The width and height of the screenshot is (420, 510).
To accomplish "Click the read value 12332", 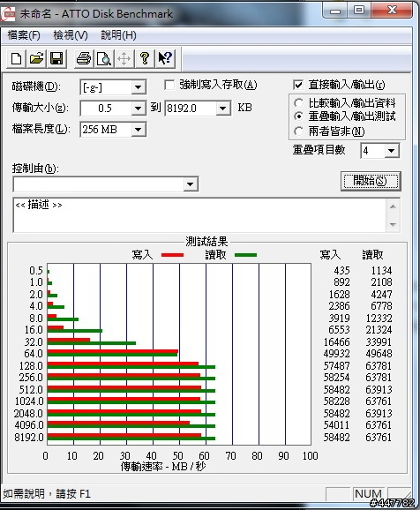I will click(379, 319).
